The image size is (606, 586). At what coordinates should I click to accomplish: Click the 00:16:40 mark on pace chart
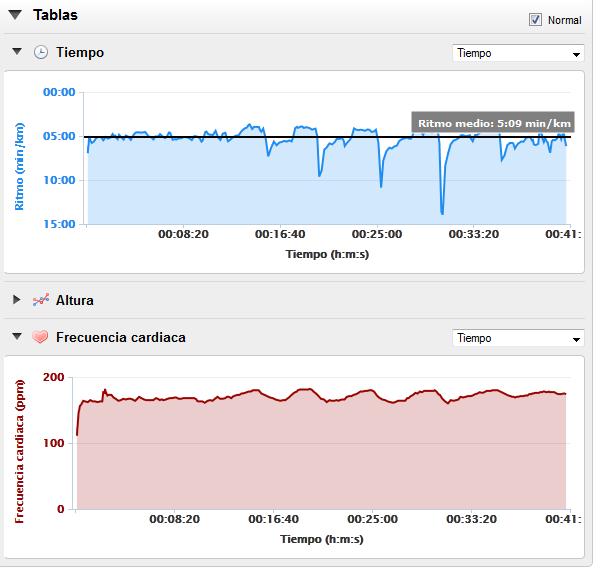[x=280, y=234]
